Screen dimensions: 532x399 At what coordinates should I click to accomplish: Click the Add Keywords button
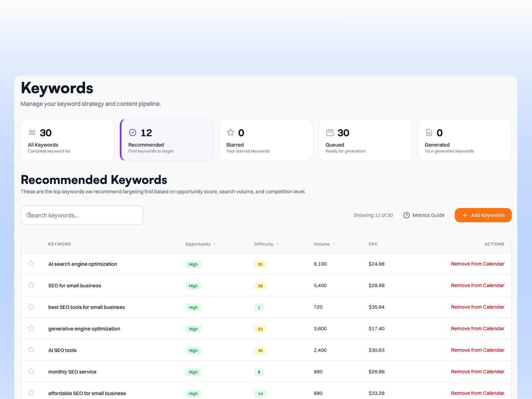(483, 215)
